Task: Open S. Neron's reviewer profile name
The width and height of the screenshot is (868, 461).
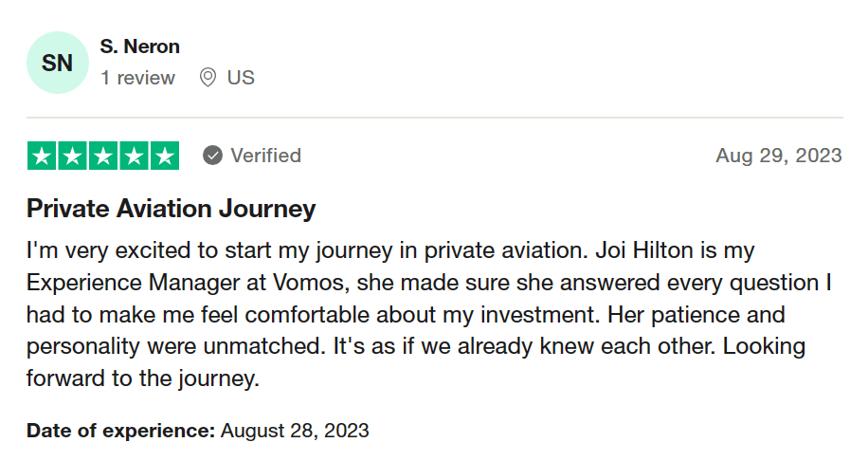Action: click(139, 46)
